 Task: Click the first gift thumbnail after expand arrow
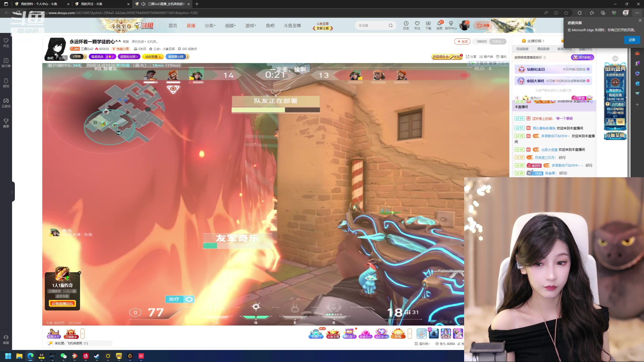[421, 334]
